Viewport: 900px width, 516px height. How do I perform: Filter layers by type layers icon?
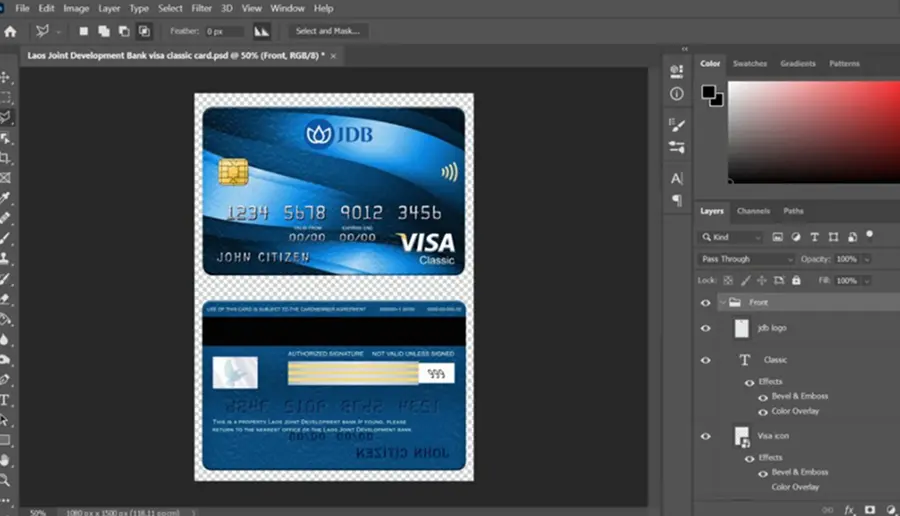(x=814, y=237)
